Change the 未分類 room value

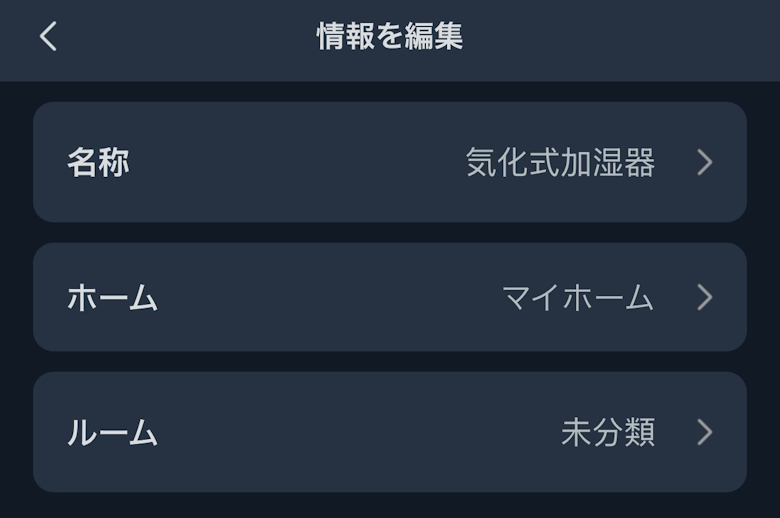tap(607, 432)
